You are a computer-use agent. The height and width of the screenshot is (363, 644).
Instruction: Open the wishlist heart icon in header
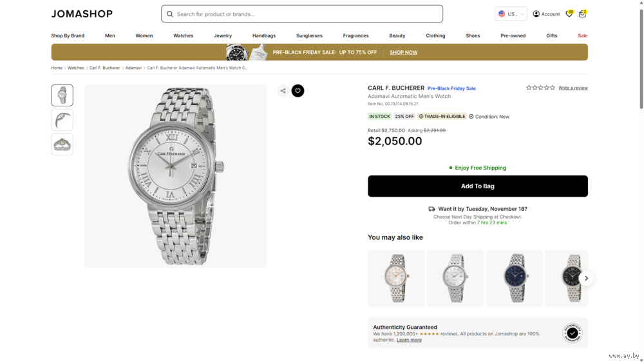click(569, 14)
